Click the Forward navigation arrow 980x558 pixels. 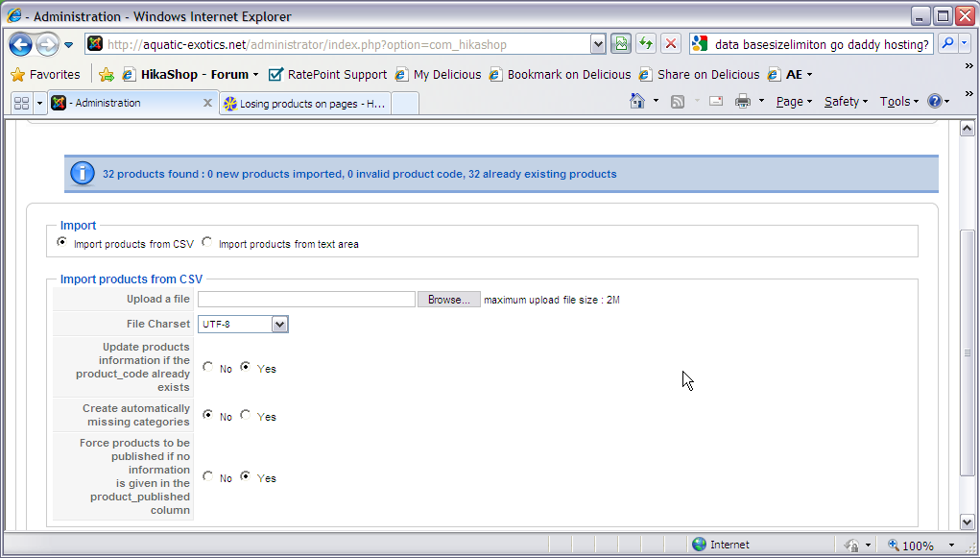click(47, 44)
